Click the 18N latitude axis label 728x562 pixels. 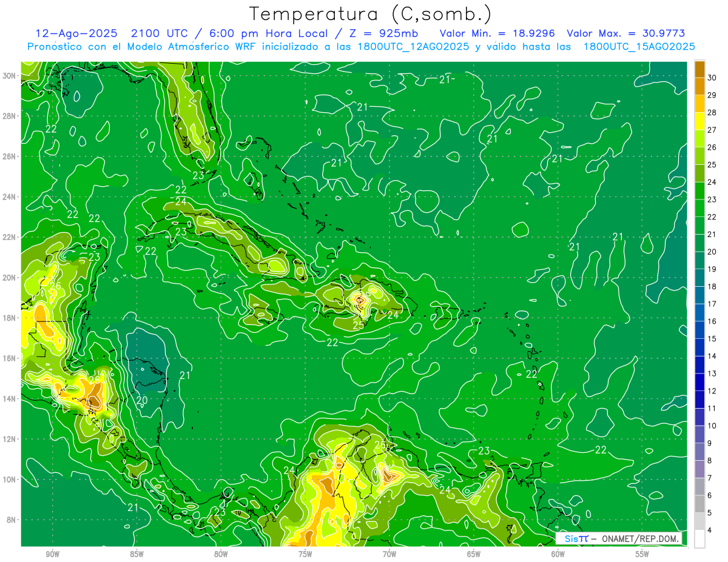point(10,318)
